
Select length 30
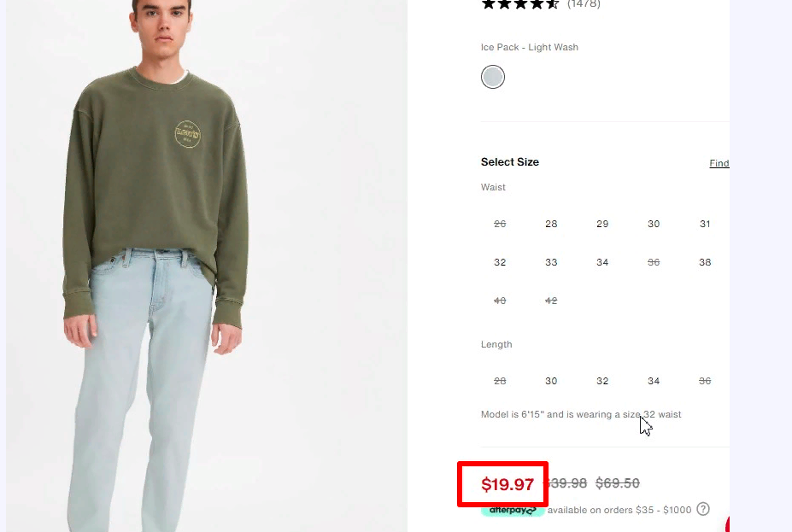pos(551,381)
